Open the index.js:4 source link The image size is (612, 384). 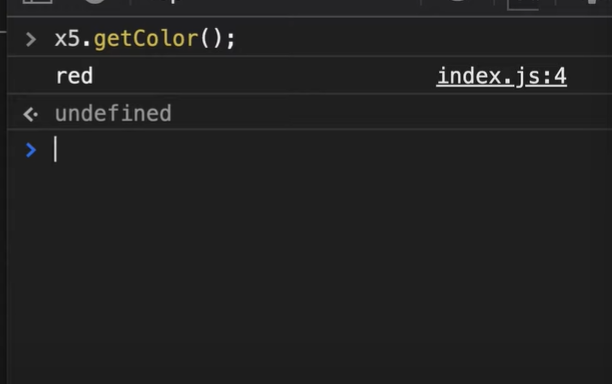[502, 76]
